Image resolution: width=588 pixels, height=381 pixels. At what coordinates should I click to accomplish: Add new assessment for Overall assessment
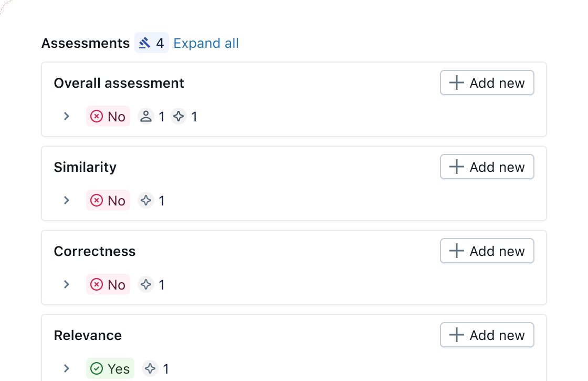point(487,83)
